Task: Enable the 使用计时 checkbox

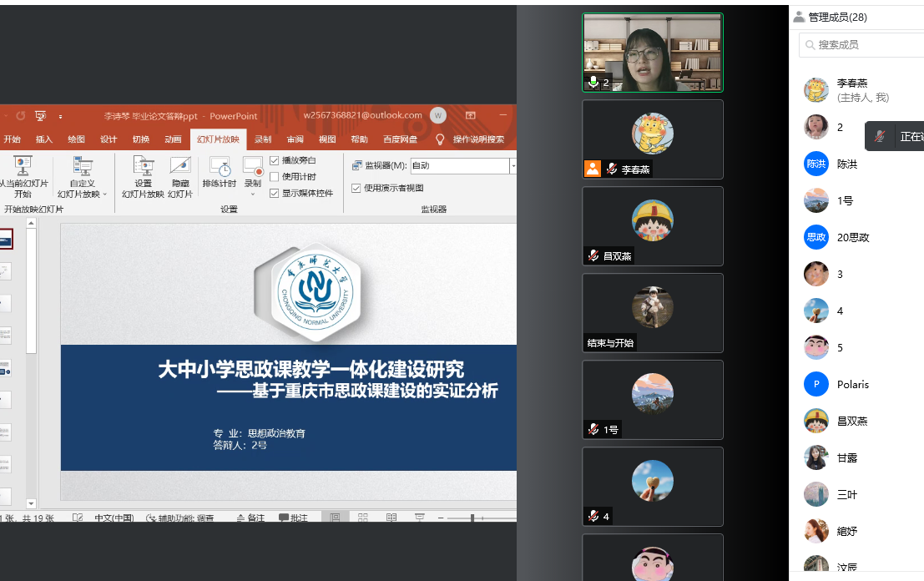Action: pos(275,177)
